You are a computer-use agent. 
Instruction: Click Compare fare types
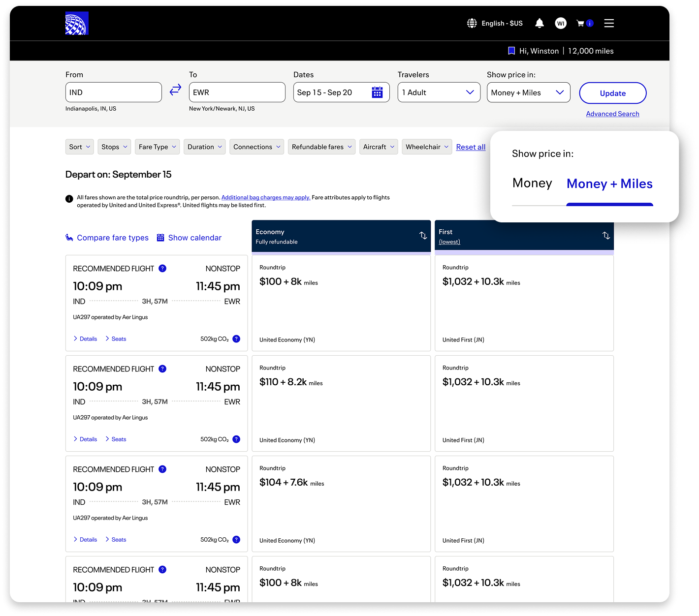pyautogui.click(x=113, y=238)
